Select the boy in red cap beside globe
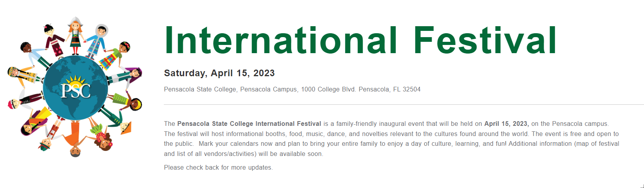The height and width of the screenshot is (188, 644). pos(25,100)
